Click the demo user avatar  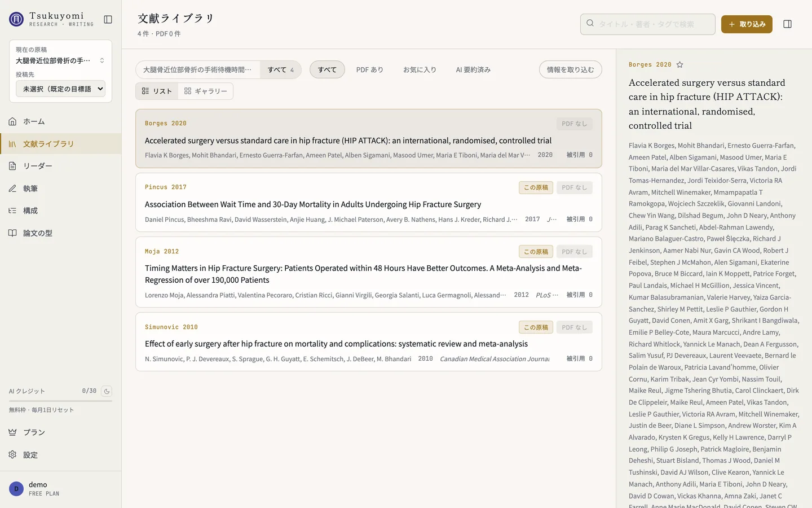(x=16, y=489)
